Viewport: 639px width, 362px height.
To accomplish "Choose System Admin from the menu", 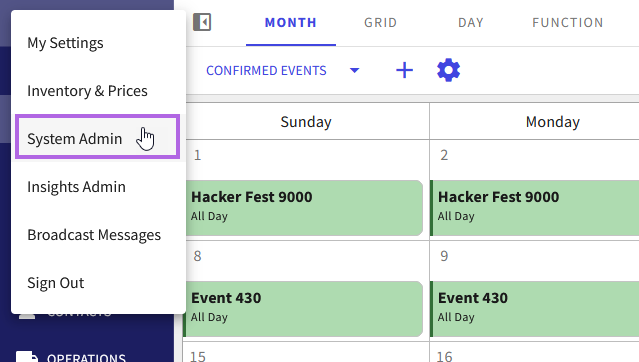I will (x=97, y=137).
